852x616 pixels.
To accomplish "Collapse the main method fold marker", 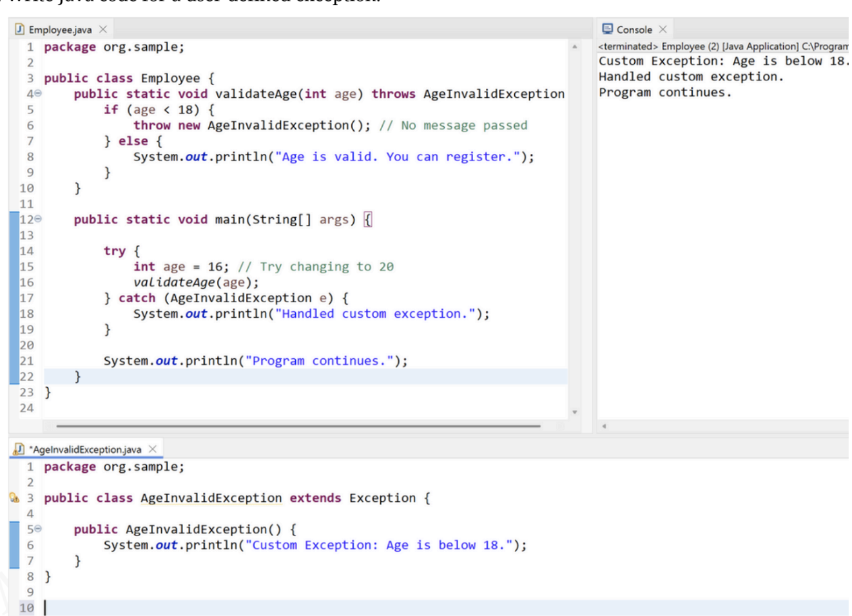I will point(38,220).
